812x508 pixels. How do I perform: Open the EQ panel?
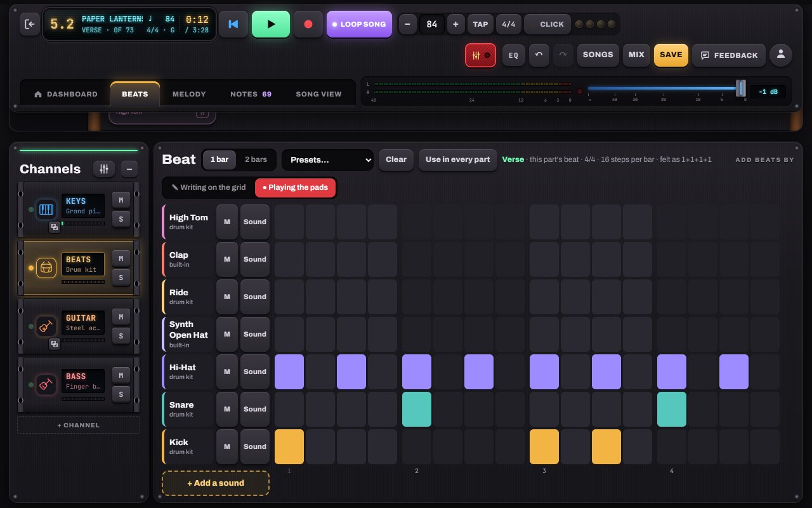coord(514,55)
